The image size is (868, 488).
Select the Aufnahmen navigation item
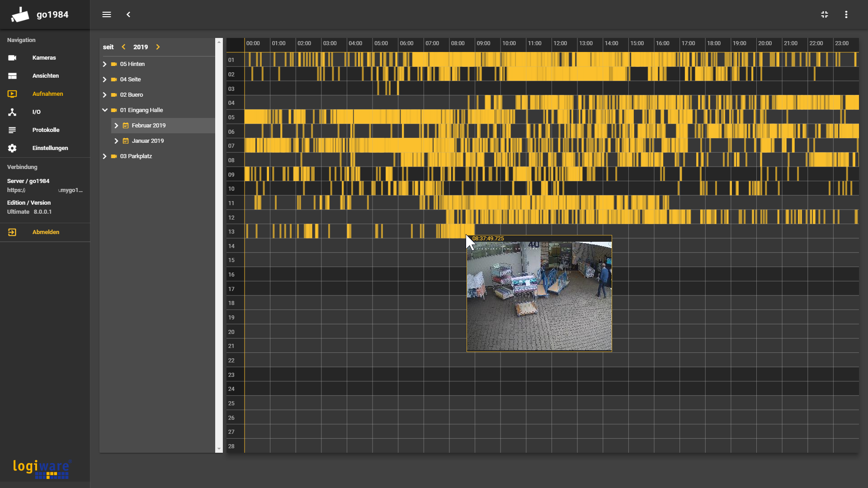coord(47,94)
